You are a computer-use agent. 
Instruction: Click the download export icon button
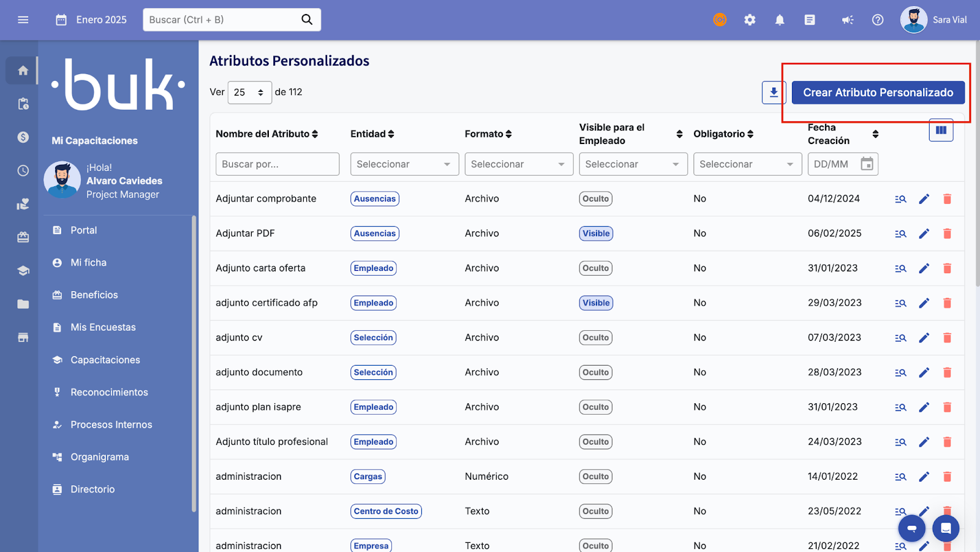[x=774, y=93]
